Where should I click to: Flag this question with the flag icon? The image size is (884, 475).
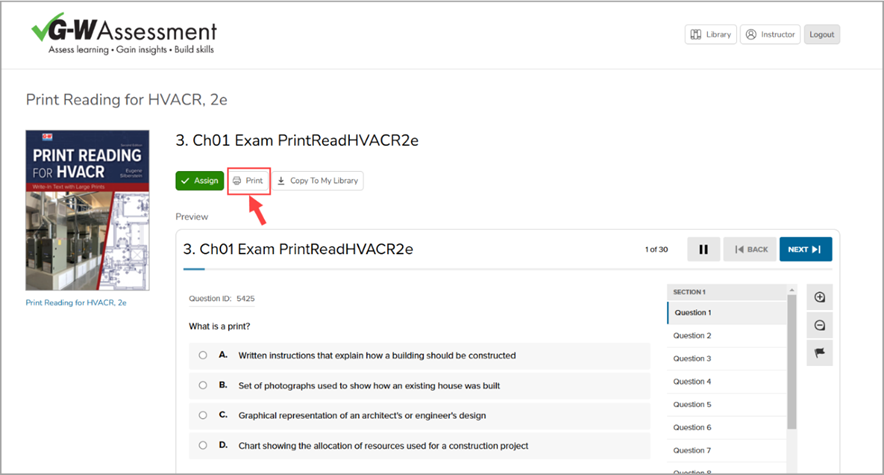pyautogui.click(x=819, y=353)
